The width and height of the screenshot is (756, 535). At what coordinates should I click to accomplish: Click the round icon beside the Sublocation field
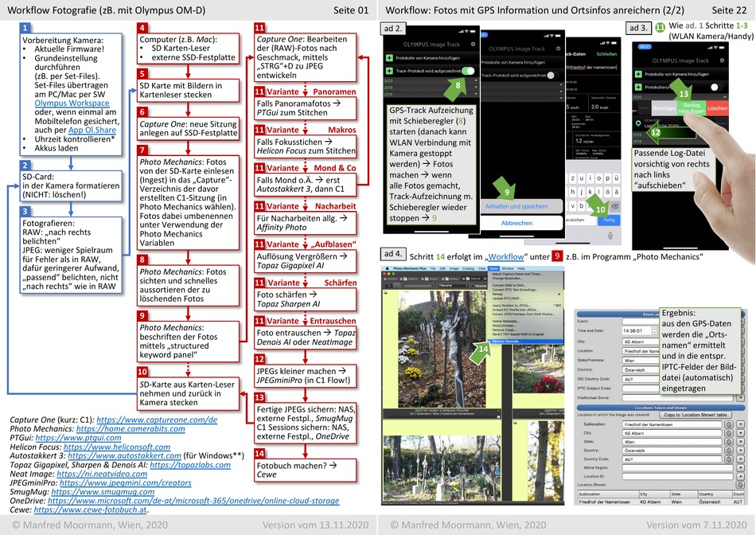[728, 424]
